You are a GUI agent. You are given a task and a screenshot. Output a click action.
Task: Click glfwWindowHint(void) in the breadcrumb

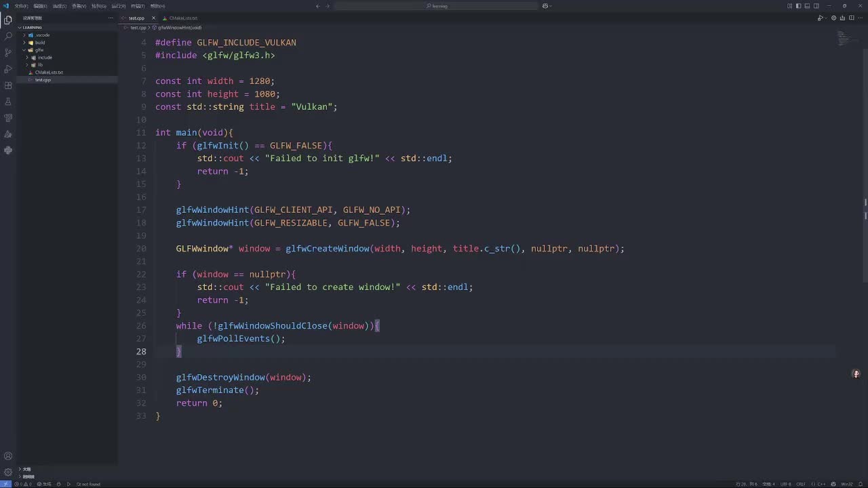[x=180, y=28]
